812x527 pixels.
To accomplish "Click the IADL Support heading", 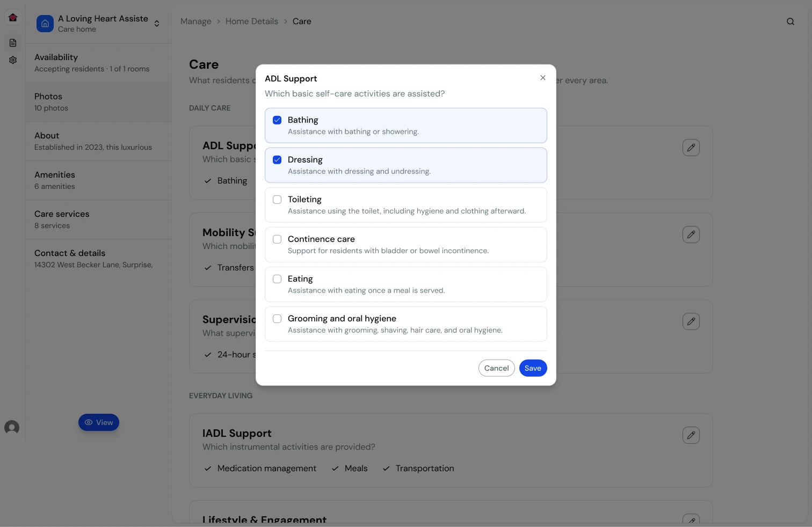I will (237, 433).
